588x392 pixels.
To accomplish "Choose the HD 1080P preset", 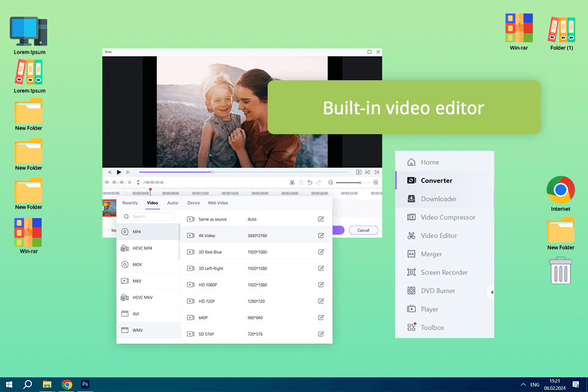I will [257, 285].
